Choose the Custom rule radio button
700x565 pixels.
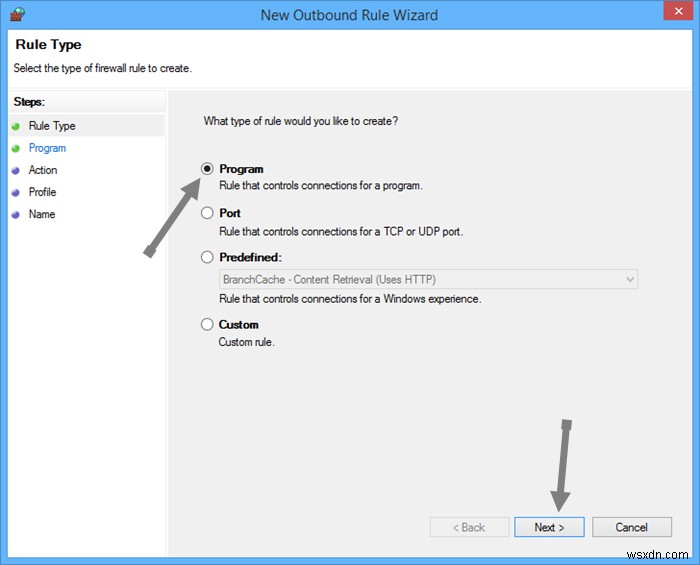pyautogui.click(x=207, y=324)
